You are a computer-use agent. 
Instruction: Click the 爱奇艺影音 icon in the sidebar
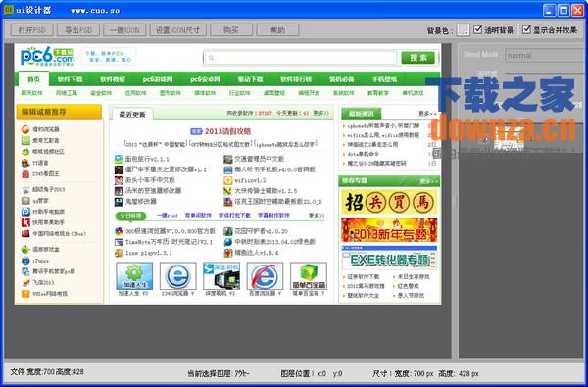[25, 141]
